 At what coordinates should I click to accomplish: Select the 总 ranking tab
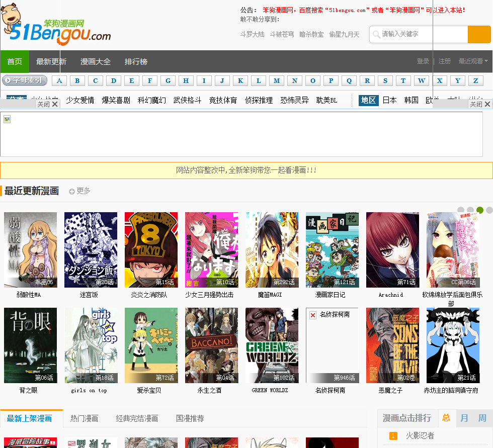pos(447,418)
